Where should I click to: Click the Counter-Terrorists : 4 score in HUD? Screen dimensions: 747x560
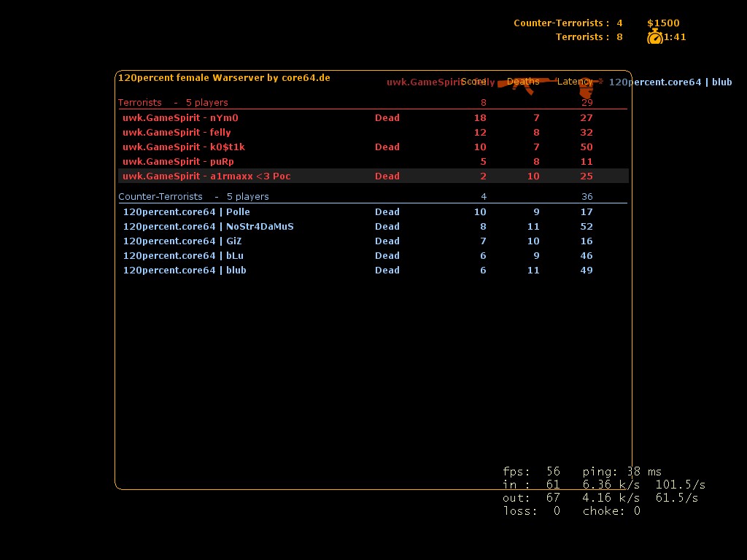click(568, 23)
